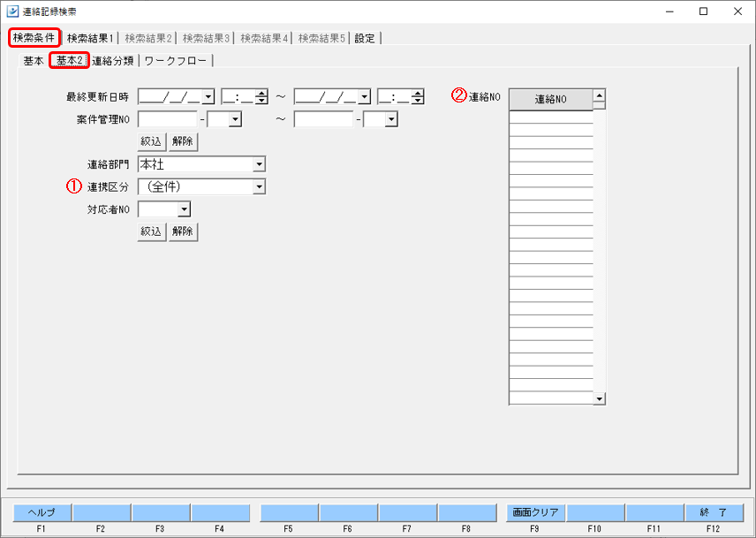Switch to the 検索条件 tab
The width and height of the screenshot is (756, 538).
[34, 38]
